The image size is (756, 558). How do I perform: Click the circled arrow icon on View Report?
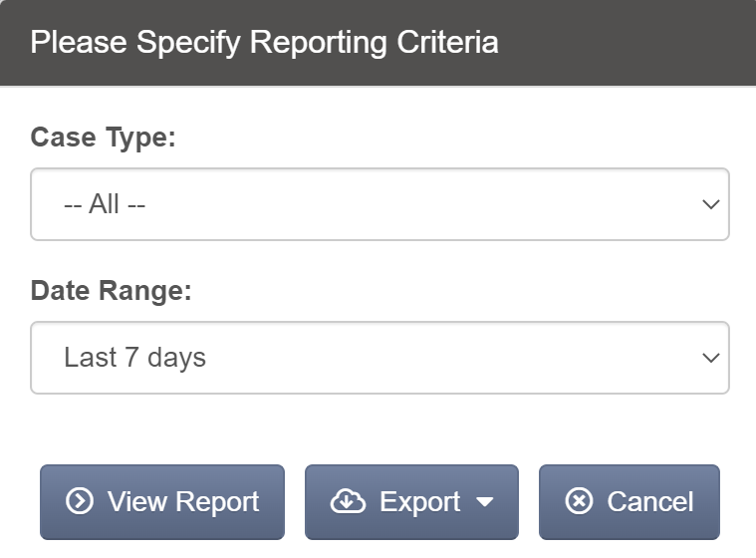point(79,501)
